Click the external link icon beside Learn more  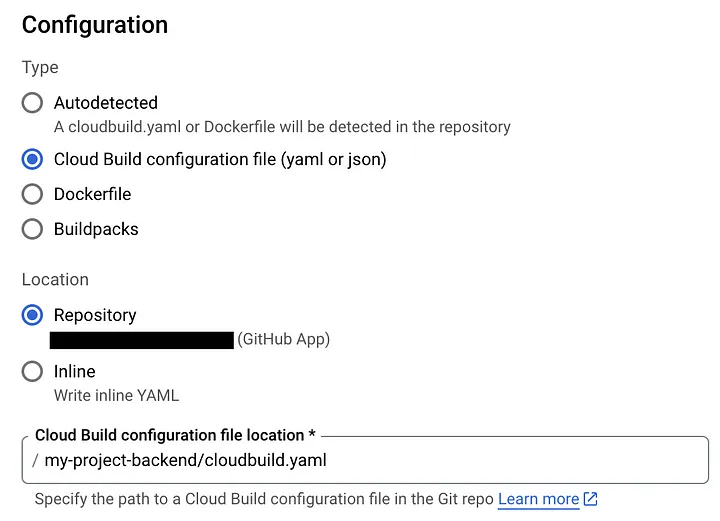click(x=591, y=499)
